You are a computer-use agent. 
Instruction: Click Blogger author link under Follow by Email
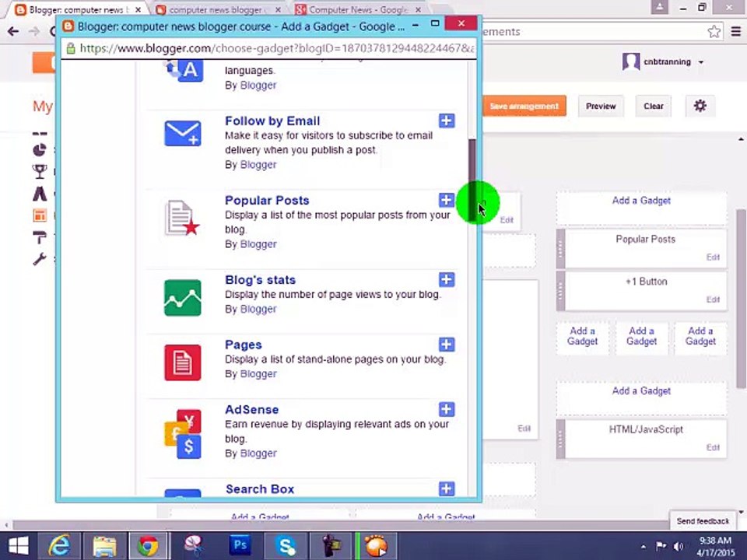(258, 165)
